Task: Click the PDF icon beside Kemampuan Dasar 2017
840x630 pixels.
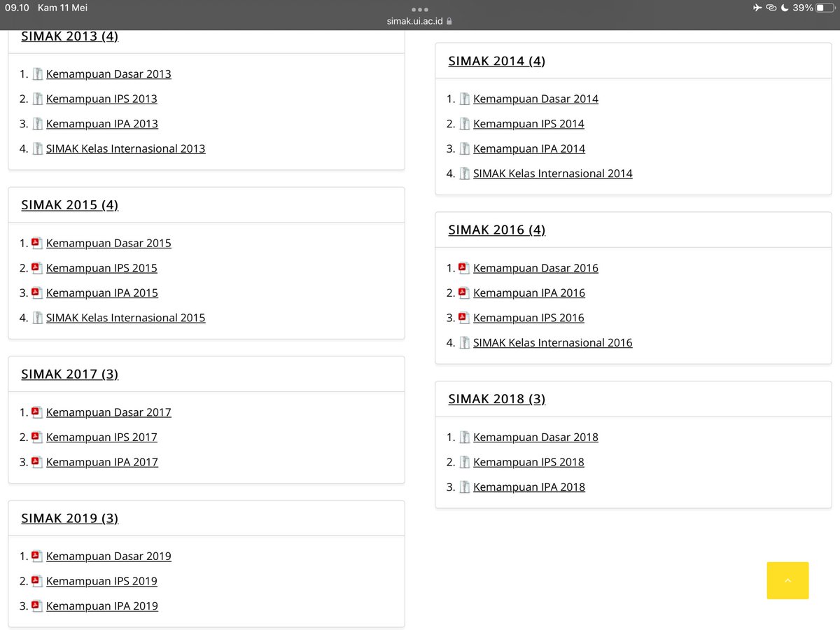Action: click(x=37, y=412)
